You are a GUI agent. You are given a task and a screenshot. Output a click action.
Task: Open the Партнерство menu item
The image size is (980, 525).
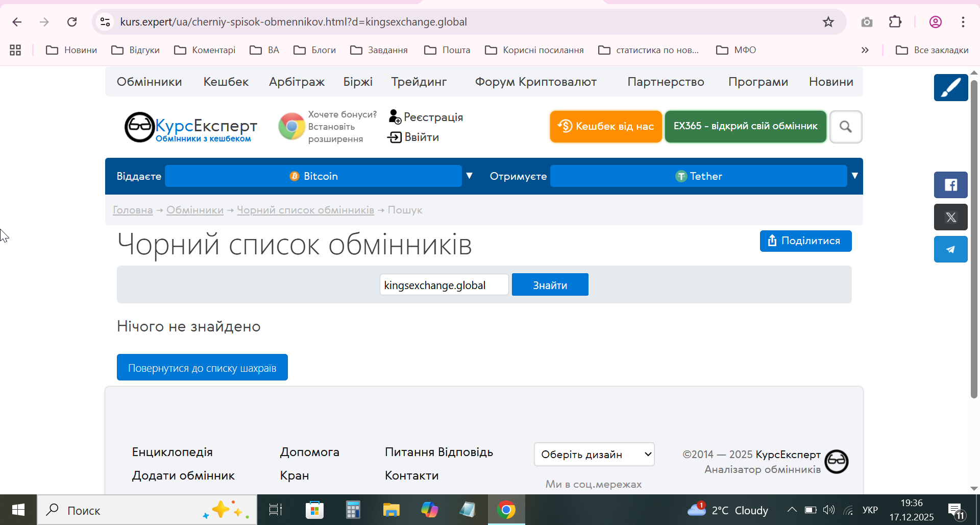pyautogui.click(x=666, y=82)
